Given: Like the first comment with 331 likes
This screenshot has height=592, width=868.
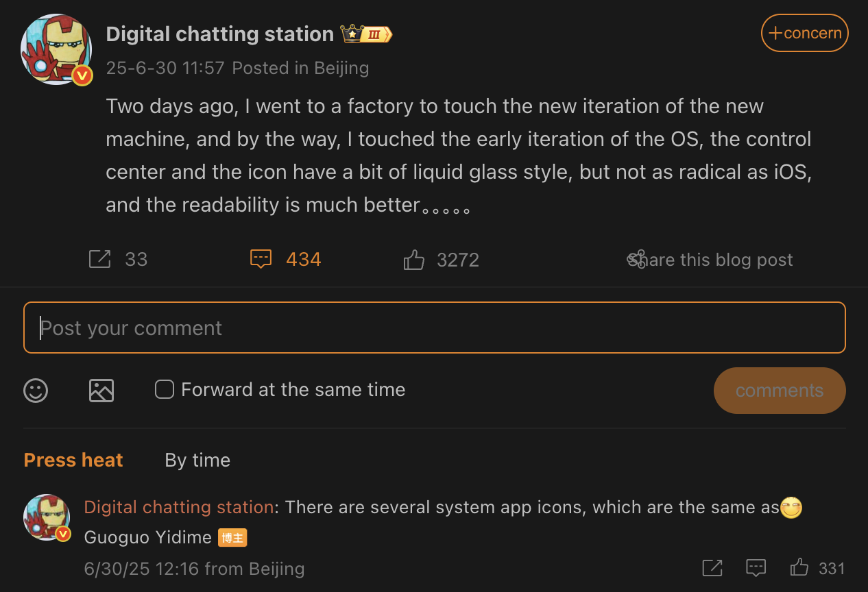Looking at the screenshot, I should 799,567.
